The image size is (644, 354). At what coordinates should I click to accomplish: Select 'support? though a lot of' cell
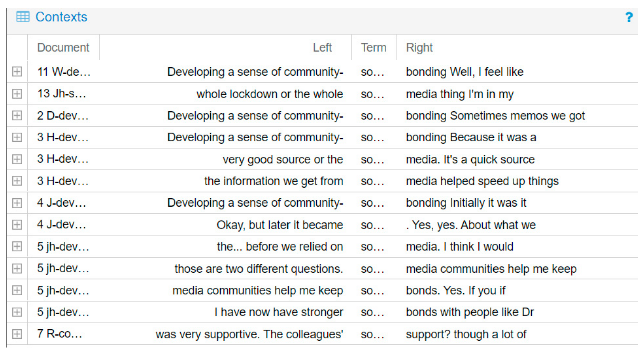(x=466, y=334)
